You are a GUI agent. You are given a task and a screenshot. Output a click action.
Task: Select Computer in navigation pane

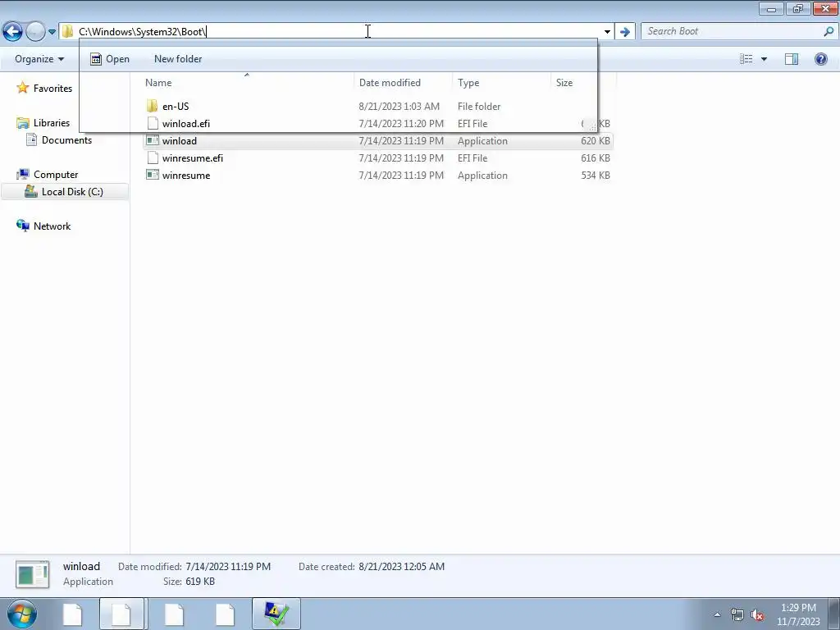point(56,175)
